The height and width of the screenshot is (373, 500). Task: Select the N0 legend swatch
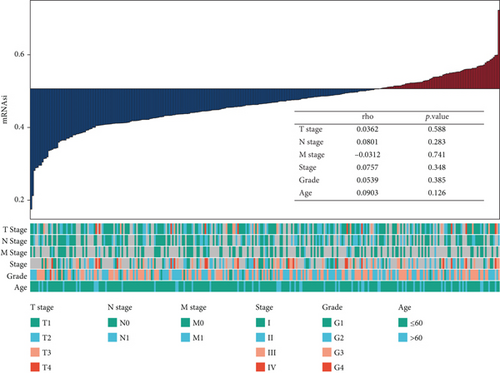coord(112,323)
